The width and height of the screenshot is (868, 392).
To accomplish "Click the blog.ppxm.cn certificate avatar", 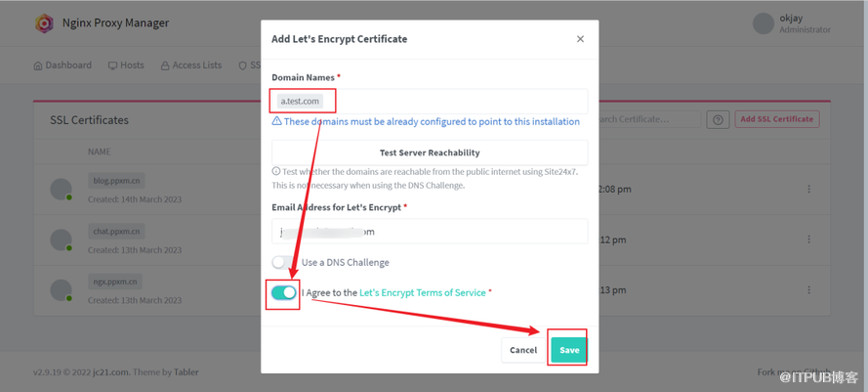I will 61,189.
